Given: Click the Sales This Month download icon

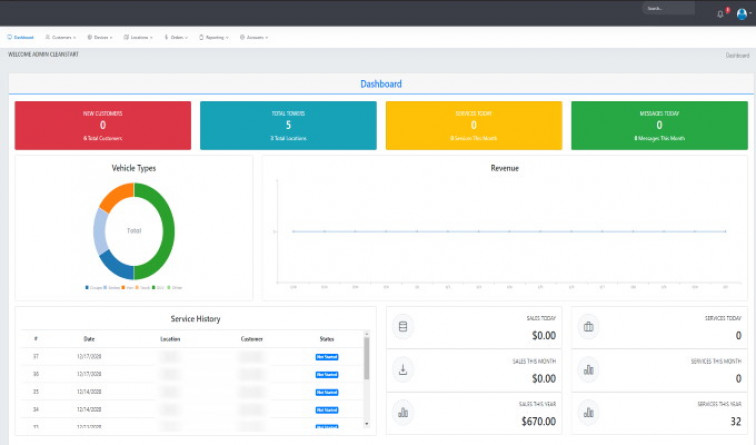Looking at the screenshot, I should click(x=403, y=369).
